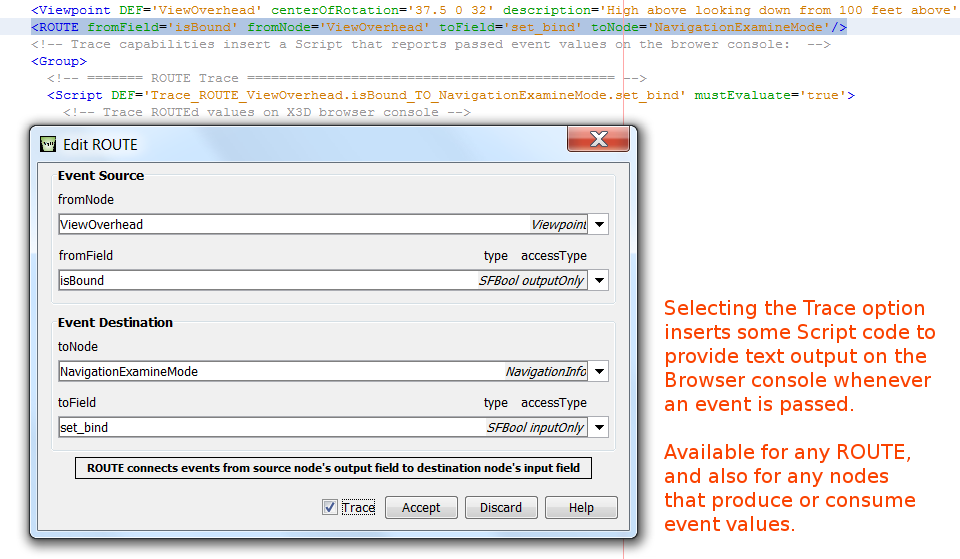Expand the fromNode dropdown arrow
The width and height of the screenshot is (960, 559).
click(x=599, y=225)
